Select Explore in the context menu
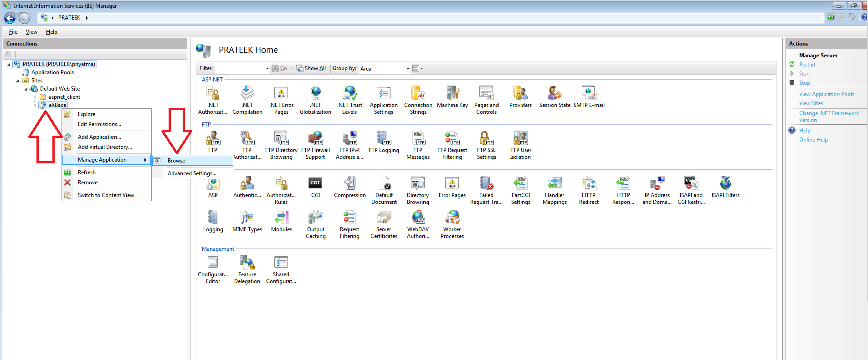 click(107, 114)
